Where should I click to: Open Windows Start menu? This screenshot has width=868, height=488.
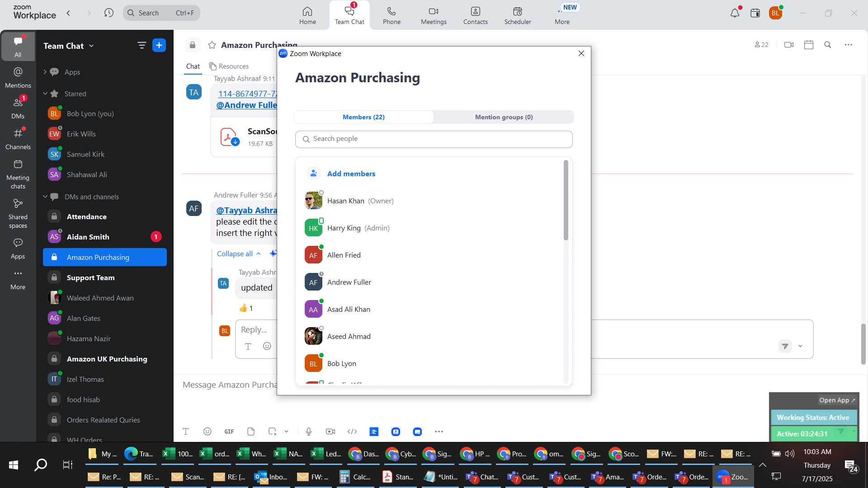pos(14,465)
